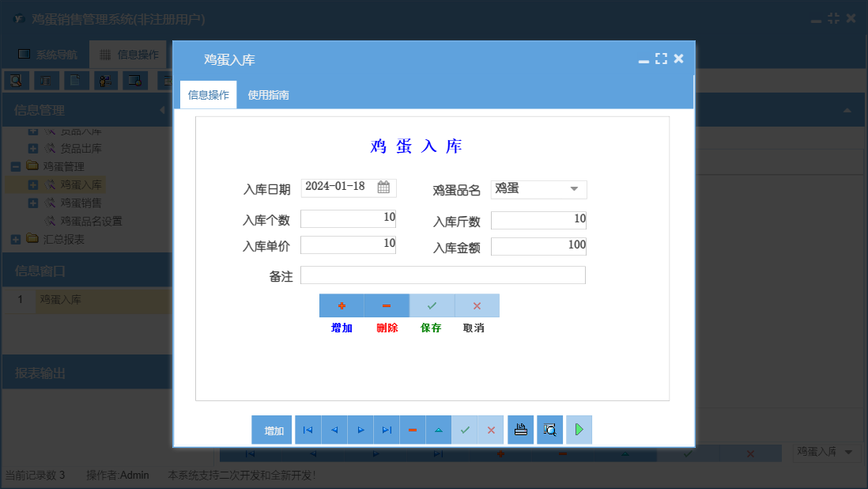868x489 pixels.
Task: Jump to last record with navigation icon
Action: pos(387,430)
